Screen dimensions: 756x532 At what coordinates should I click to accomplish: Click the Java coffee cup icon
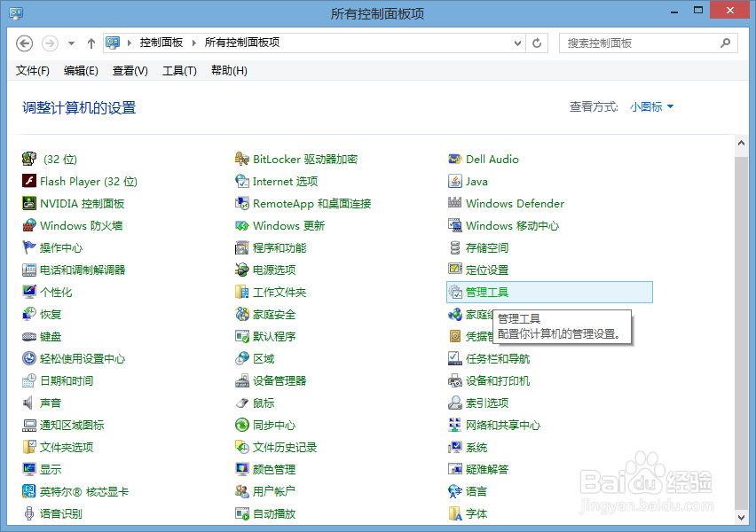(454, 181)
